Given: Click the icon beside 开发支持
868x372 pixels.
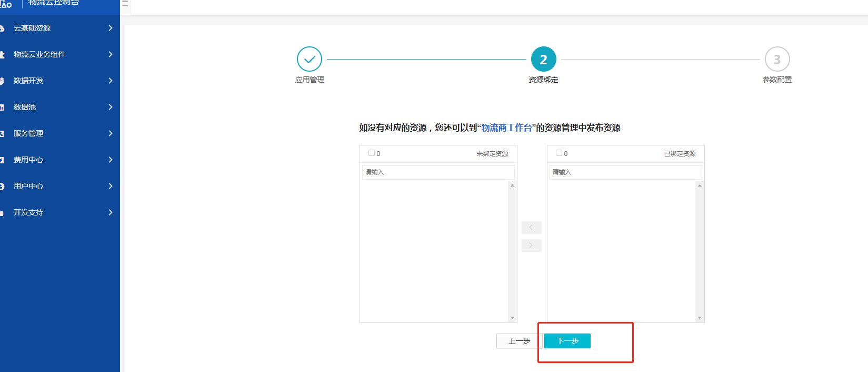Looking at the screenshot, I should tap(2, 213).
